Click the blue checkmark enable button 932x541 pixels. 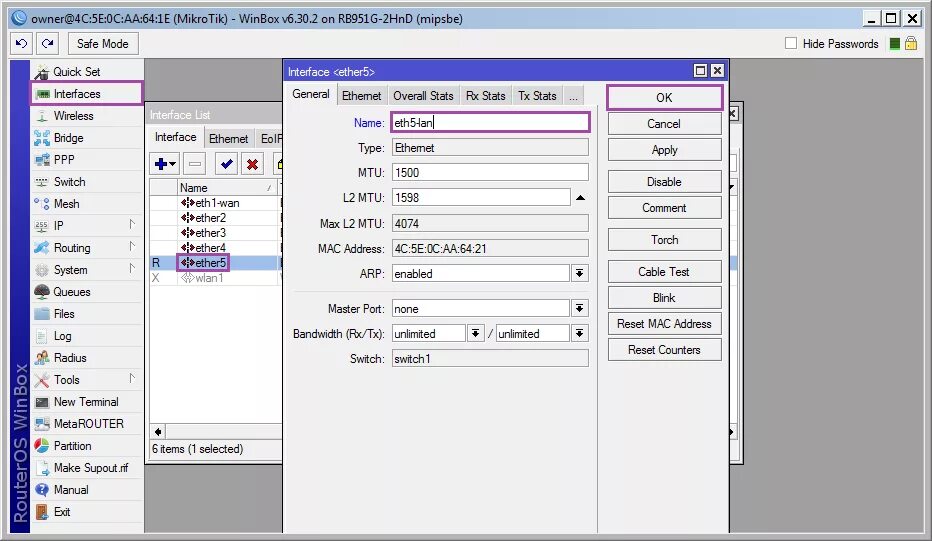pos(226,163)
